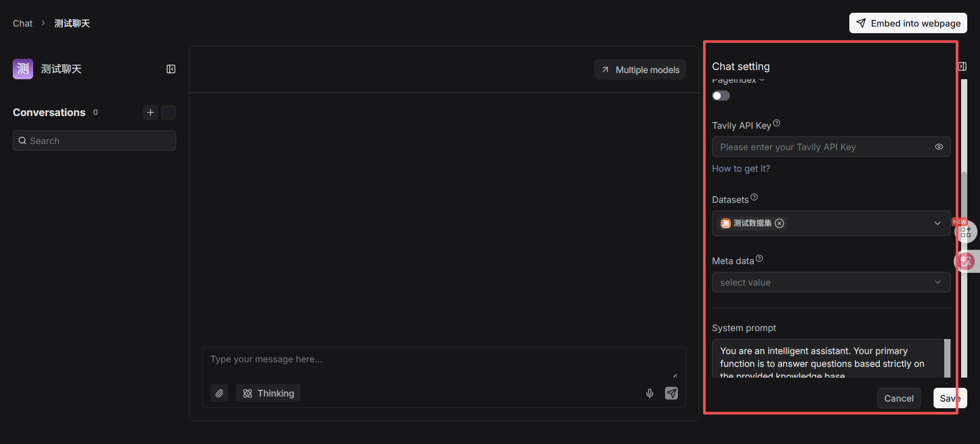
Task: Click the batch delete conversations icon
Action: [x=168, y=112]
